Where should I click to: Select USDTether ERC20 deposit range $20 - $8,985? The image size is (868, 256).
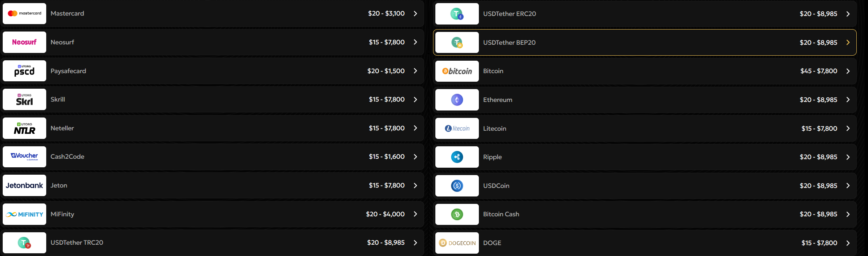(818, 14)
